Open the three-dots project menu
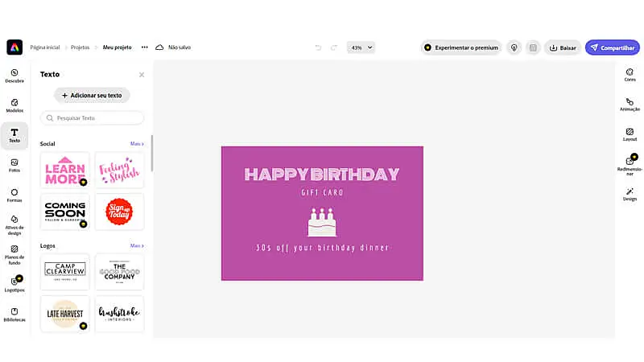Image resolution: width=644 pixels, height=362 pixels. [145, 47]
